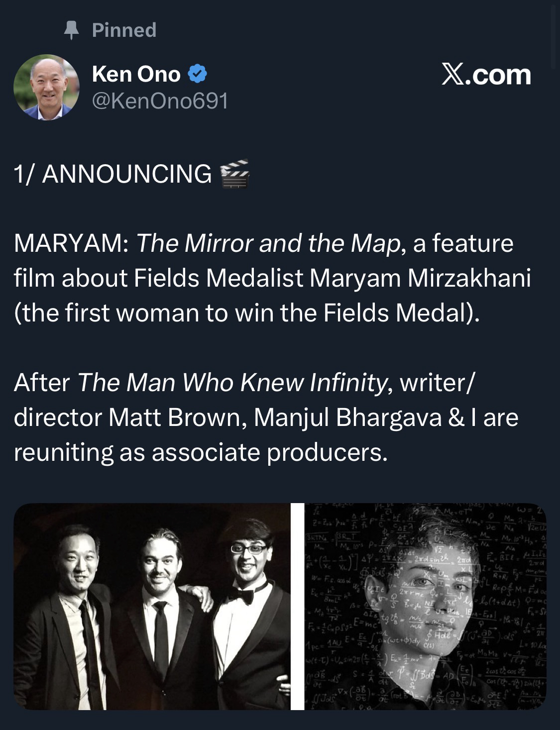Click the blue verified checkmark badge

tap(198, 75)
